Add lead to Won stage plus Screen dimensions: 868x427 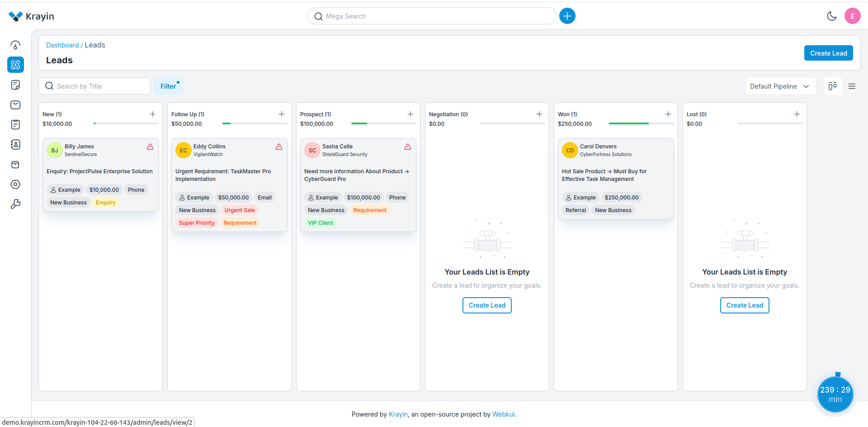pos(668,114)
